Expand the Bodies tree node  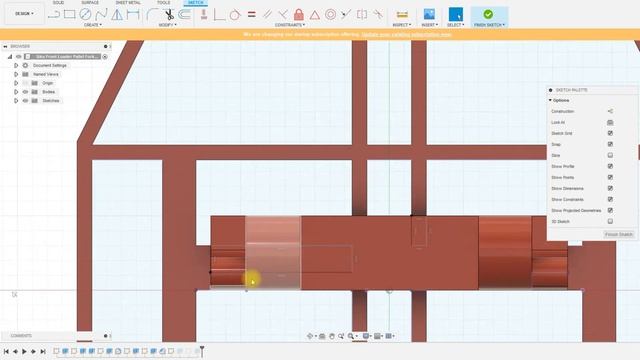(x=16, y=92)
